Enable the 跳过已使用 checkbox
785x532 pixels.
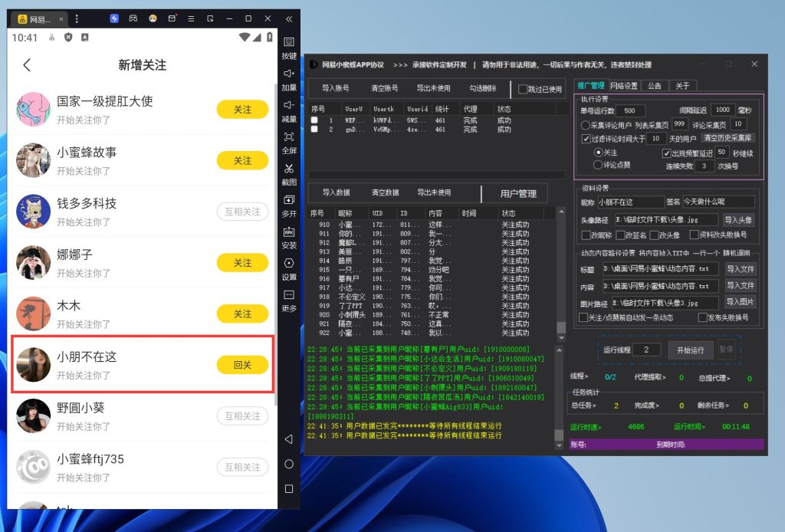coord(523,89)
